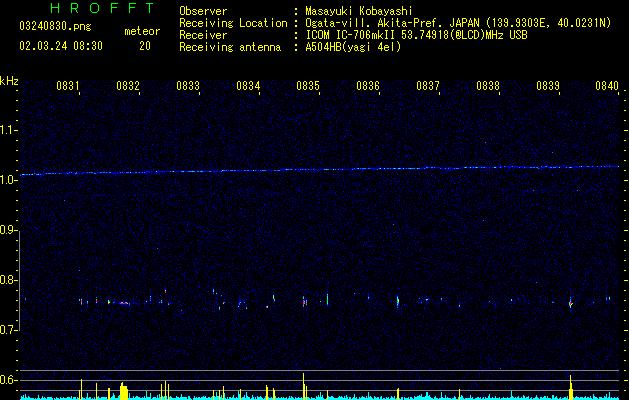
Task: Click the 0.6 kHz axis label
Action: click(x=8, y=380)
